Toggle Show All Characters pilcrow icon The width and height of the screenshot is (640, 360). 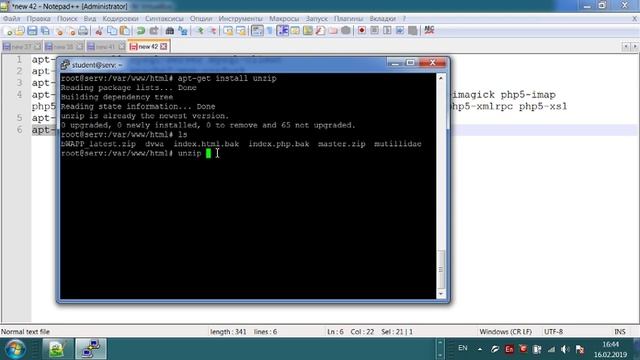tap(270, 31)
